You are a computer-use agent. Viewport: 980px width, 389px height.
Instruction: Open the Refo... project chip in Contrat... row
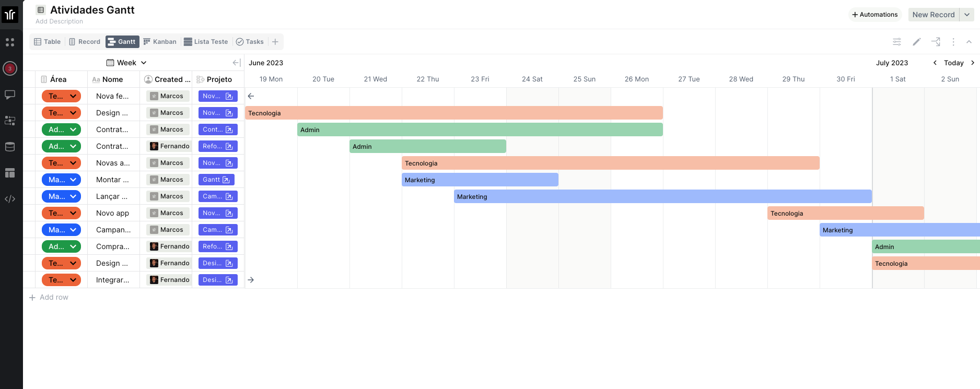[x=218, y=146]
